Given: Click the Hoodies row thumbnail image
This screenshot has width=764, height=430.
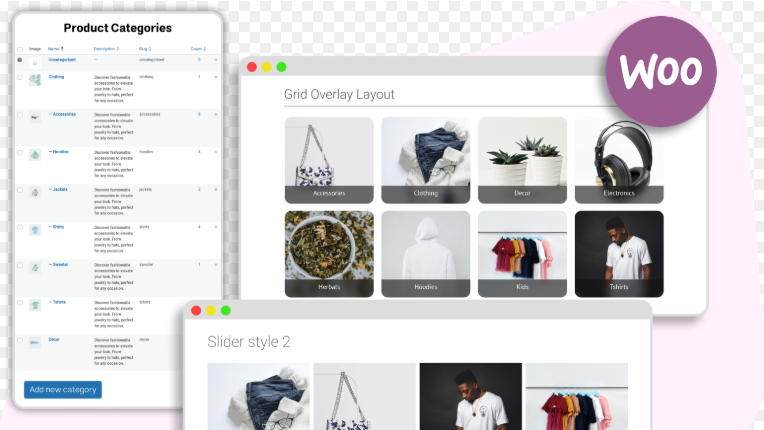Looking at the screenshot, I should click(35, 155).
